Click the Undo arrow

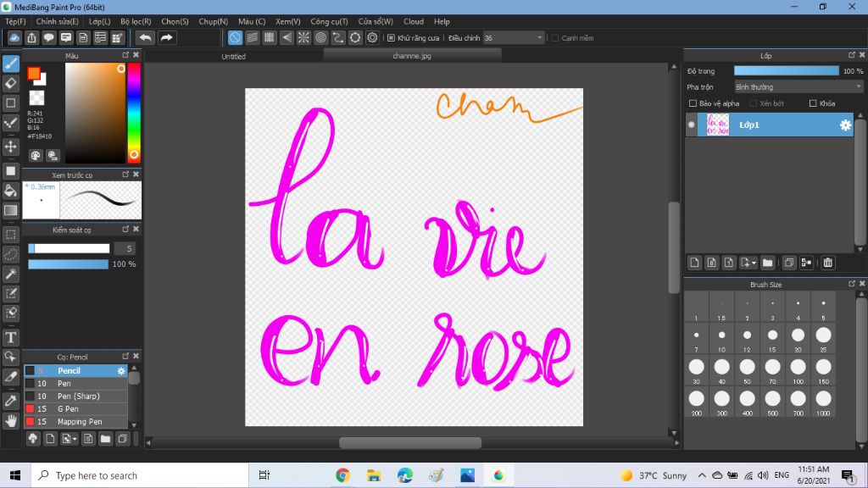click(146, 37)
